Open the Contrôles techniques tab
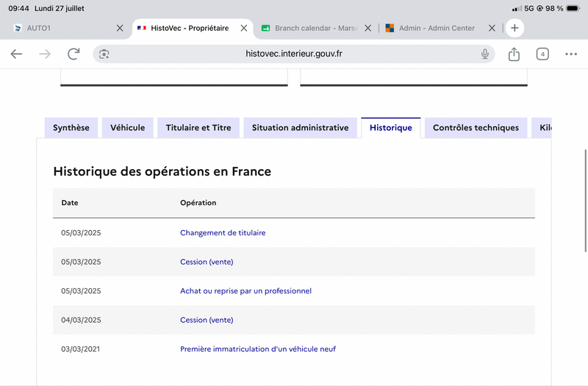The image size is (588, 386). point(476,127)
